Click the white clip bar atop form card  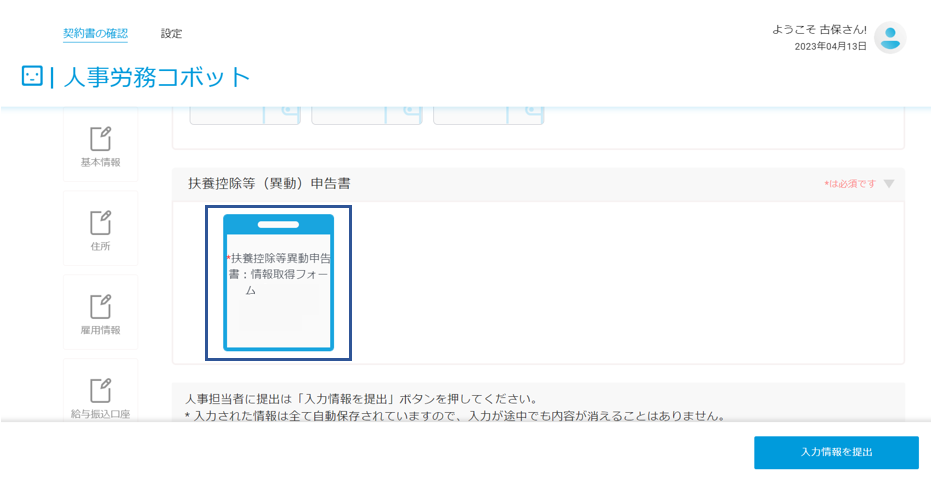point(278,225)
